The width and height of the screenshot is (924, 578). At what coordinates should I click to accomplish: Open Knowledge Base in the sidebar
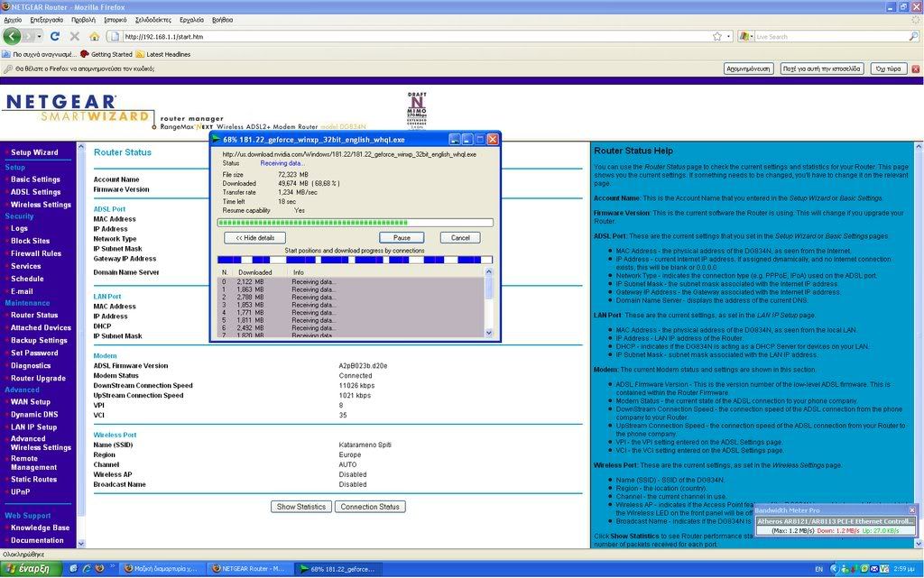click(x=40, y=528)
